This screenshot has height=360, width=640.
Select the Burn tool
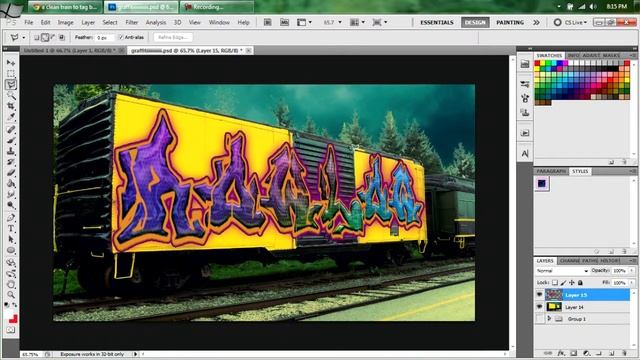[x=11, y=205]
